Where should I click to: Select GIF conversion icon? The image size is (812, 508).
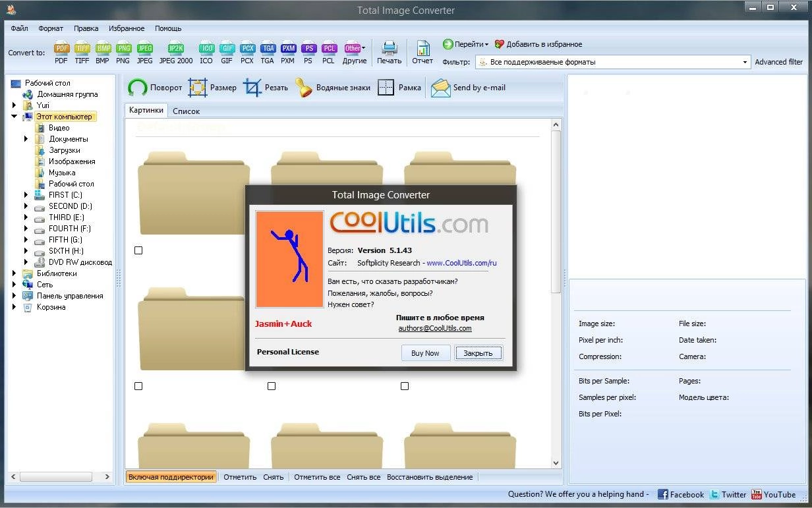point(227,53)
